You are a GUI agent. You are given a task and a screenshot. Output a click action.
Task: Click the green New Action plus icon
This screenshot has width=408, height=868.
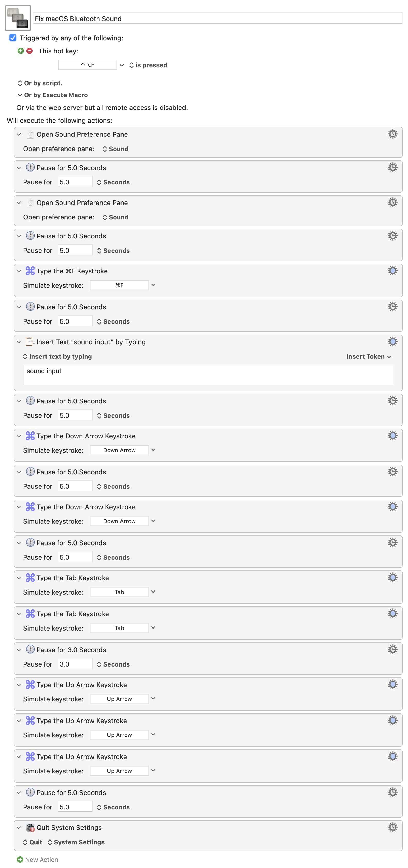tap(20, 859)
